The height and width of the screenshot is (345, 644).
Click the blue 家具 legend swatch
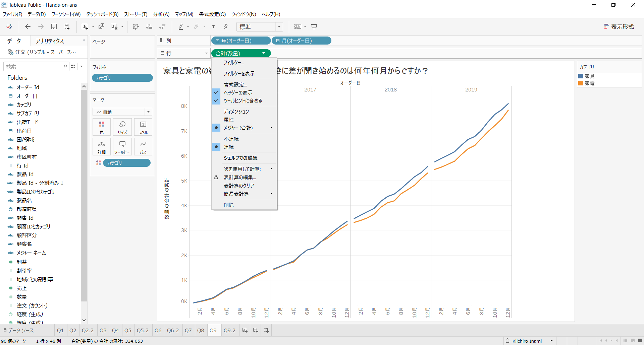[581, 76]
